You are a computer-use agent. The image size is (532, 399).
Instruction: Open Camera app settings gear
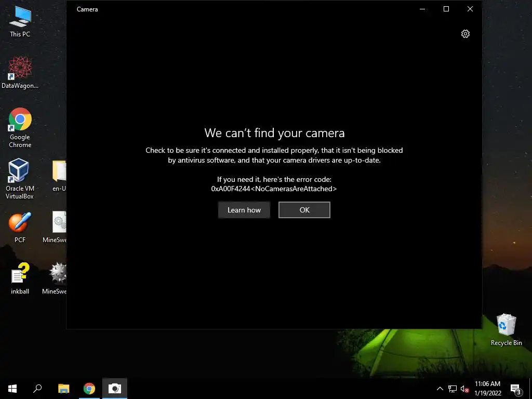tap(465, 34)
